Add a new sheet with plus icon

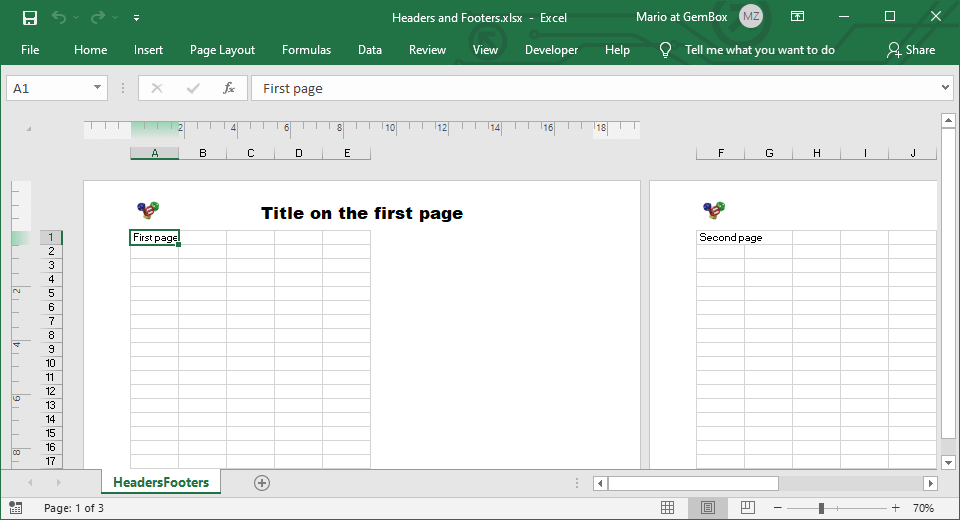click(x=262, y=483)
